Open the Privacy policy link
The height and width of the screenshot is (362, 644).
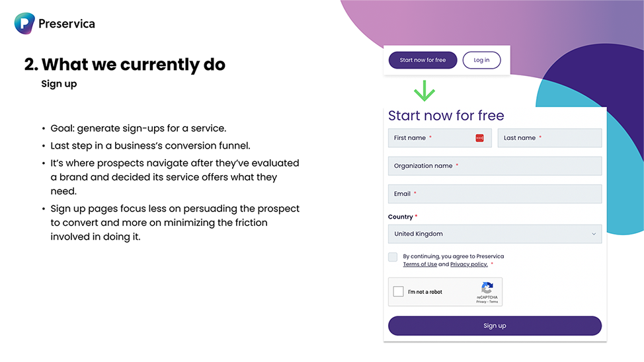(469, 264)
